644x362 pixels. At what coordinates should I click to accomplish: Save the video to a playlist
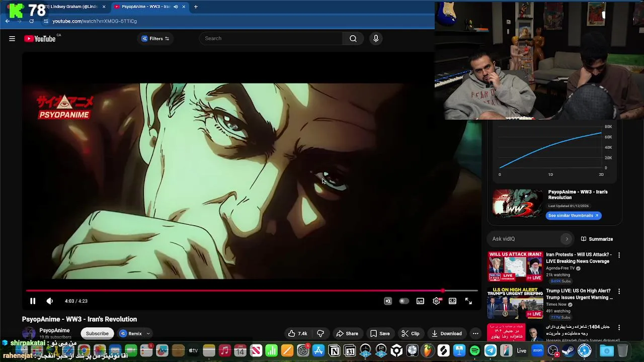(x=380, y=334)
